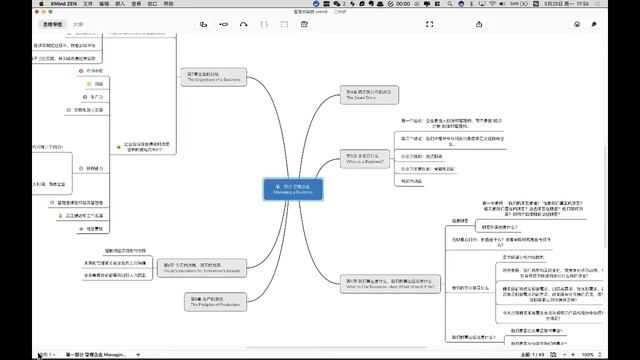Select What is Our Business topic
Screen dimensions: 640x360
[x=390, y=284]
